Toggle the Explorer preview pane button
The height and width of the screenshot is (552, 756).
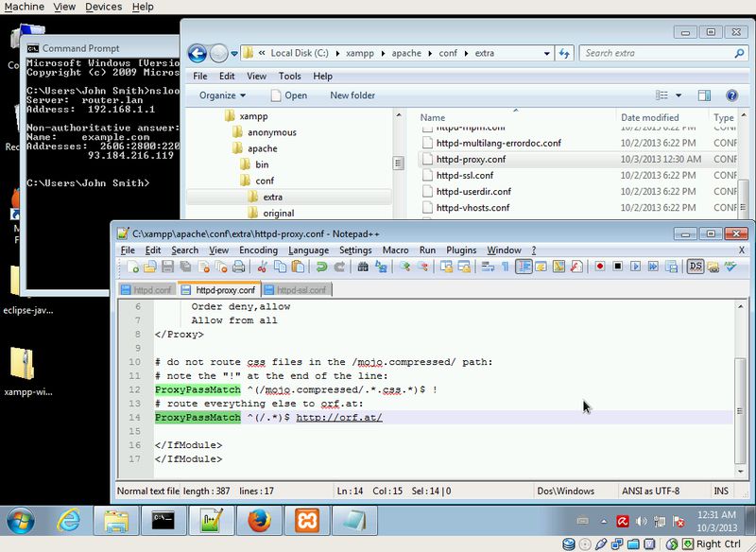[x=704, y=95]
